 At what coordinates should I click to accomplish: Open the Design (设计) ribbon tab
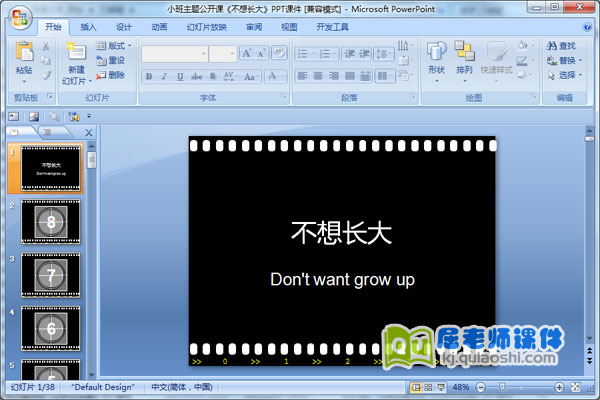124,27
